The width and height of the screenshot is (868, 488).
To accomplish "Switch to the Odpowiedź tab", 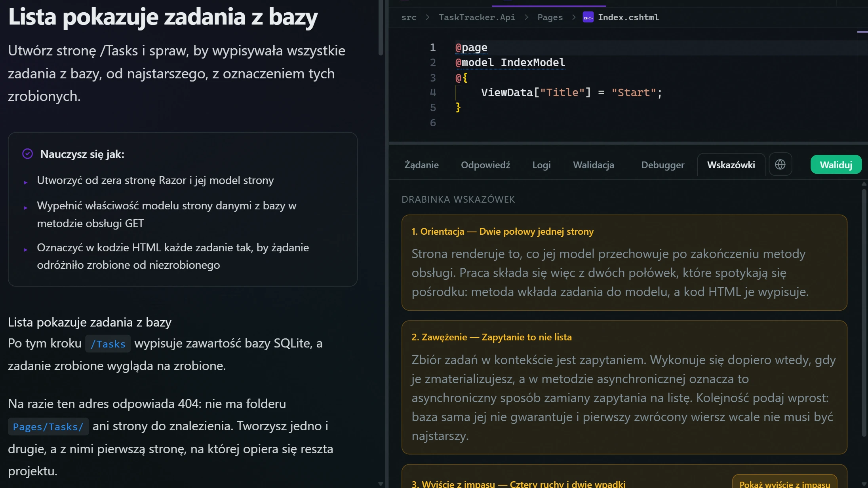I will pos(485,165).
